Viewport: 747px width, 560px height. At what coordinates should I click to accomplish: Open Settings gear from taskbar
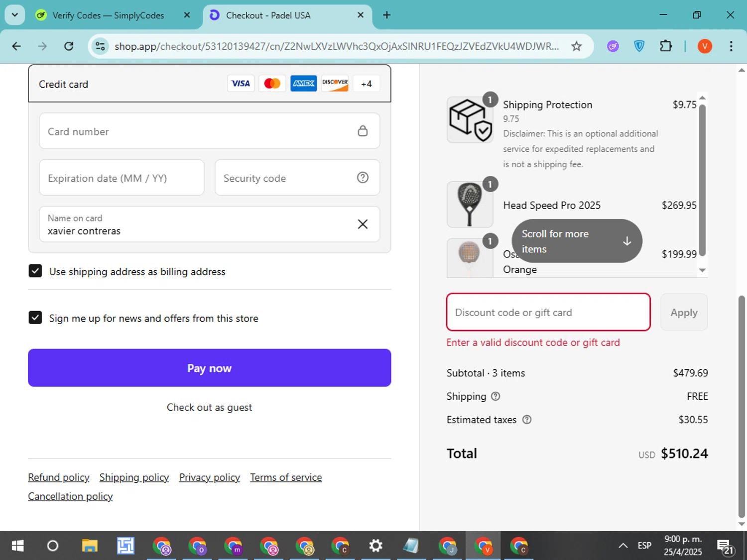tap(375, 546)
